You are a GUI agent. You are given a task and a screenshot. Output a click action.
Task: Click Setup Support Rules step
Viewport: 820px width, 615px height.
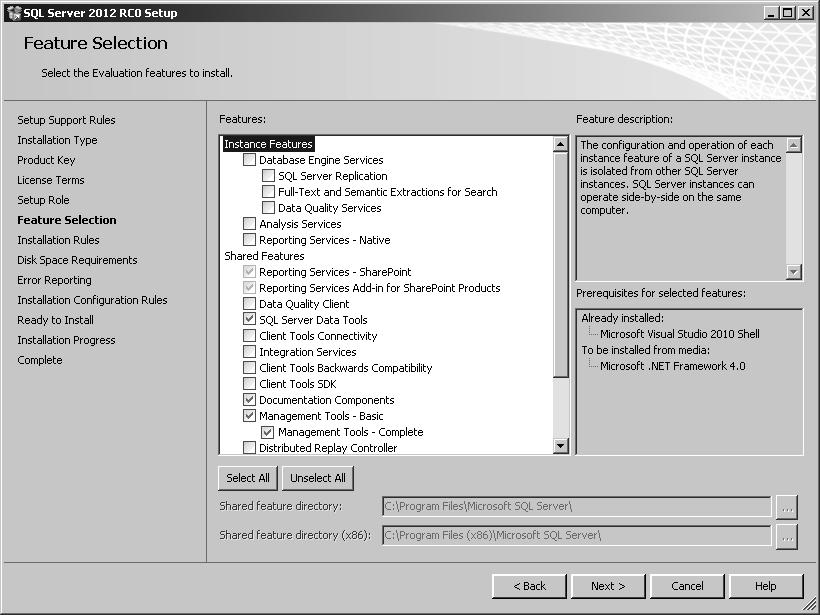pyautogui.click(x=66, y=120)
